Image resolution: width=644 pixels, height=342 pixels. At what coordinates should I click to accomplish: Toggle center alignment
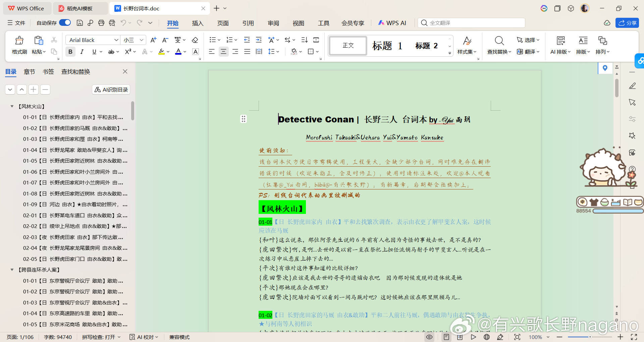click(223, 52)
